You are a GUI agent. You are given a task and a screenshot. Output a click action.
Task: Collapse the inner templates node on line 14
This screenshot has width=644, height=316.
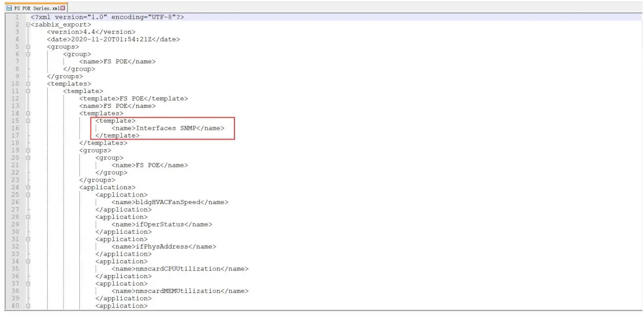click(28, 114)
